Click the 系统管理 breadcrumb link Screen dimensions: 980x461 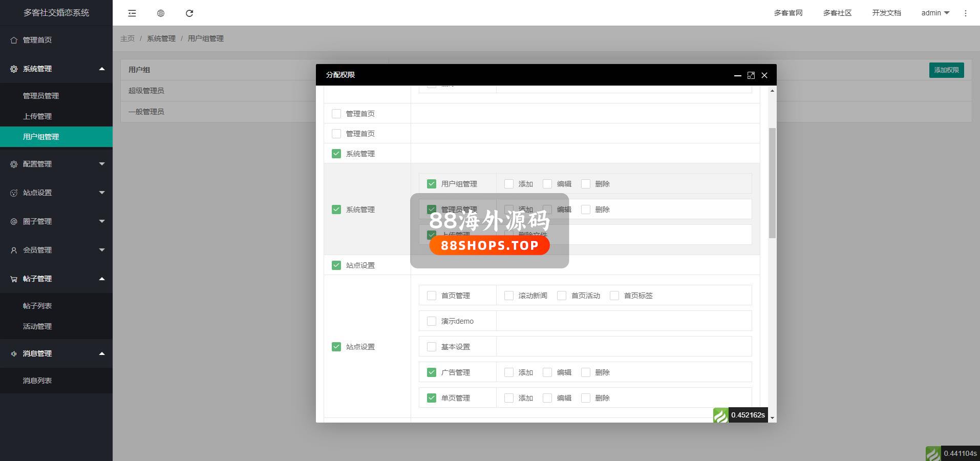point(161,38)
